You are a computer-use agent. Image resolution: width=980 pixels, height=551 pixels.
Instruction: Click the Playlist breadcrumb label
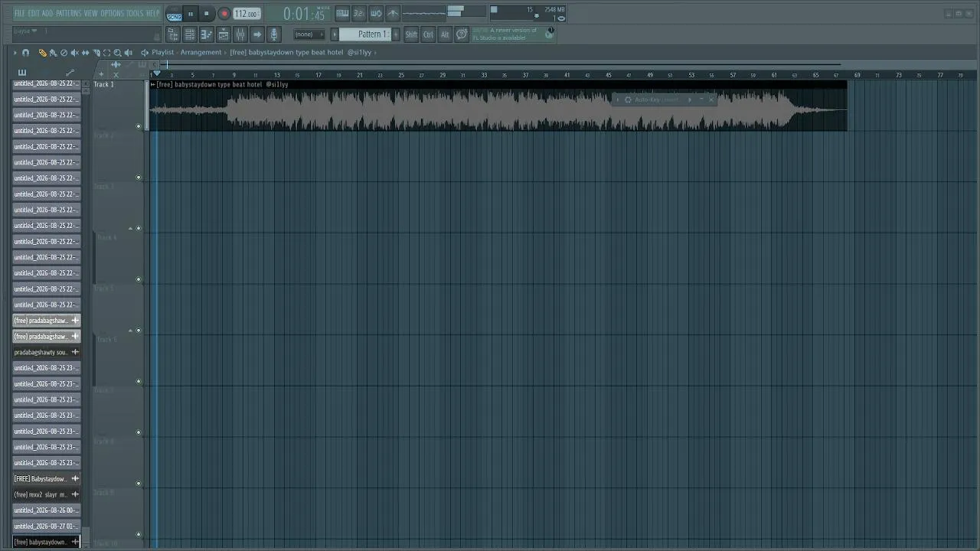click(162, 53)
